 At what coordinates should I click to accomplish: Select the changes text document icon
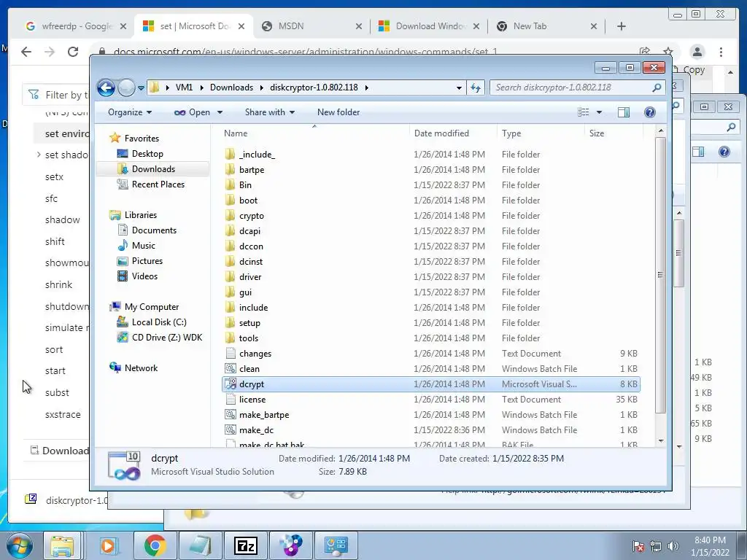(x=230, y=354)
